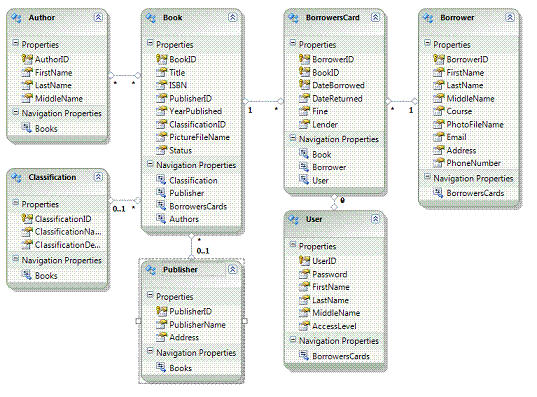This screenshot has height=397, width=537.
Task: Toggle Navigation Properties section in BorrowersCard
Action: coord(293,138)
